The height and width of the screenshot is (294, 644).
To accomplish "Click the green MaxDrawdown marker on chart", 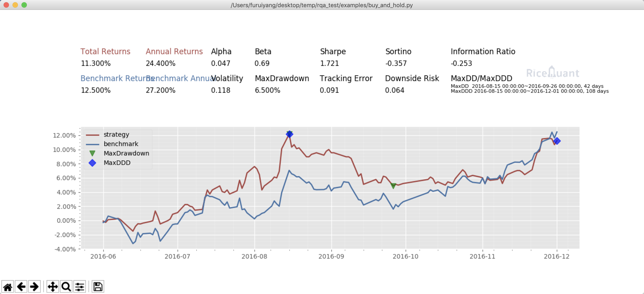I will click(x=393, y=186).
